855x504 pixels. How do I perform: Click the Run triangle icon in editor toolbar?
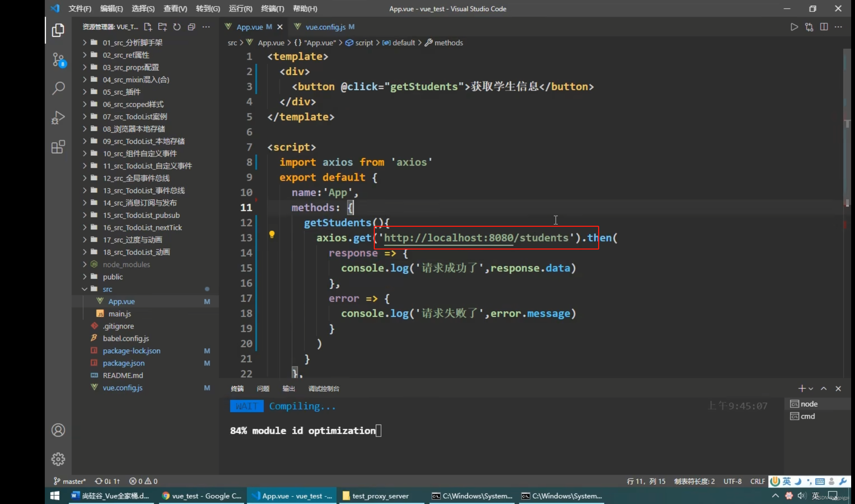tap(794, 27)
